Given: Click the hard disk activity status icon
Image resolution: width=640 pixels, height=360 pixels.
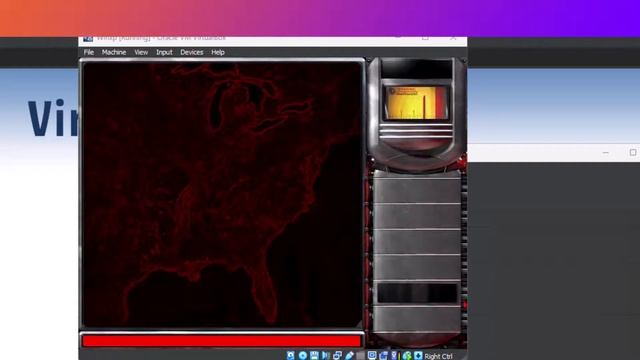Looking at the screenshot, I should point(290,355).
